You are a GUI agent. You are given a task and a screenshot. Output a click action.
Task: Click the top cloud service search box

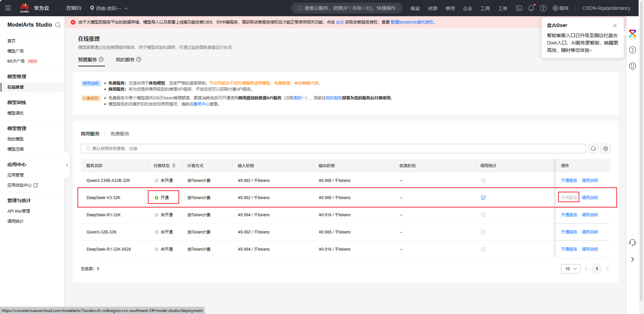(347, 8)
